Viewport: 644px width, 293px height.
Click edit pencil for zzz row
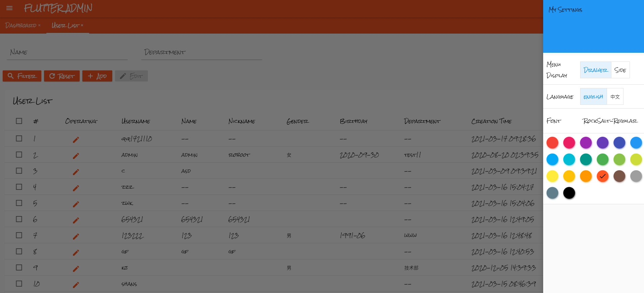coord(76,188)
